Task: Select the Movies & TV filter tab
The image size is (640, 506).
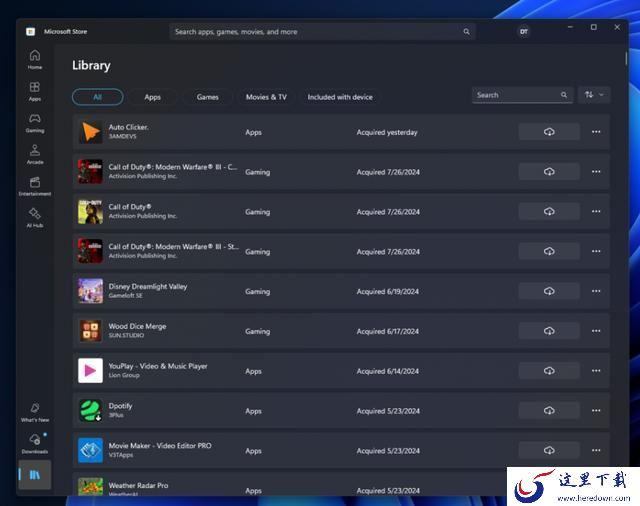Action: pyautogui.click(x=266, y=97)
